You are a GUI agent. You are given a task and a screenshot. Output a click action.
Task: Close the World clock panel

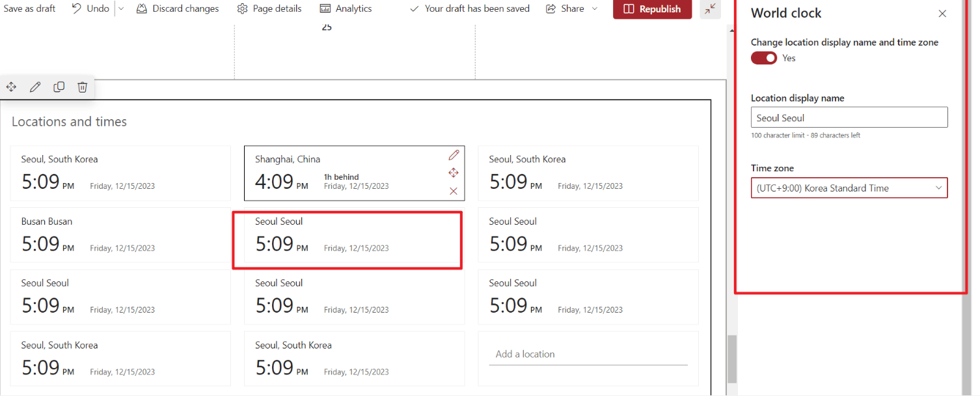(942, 14)
